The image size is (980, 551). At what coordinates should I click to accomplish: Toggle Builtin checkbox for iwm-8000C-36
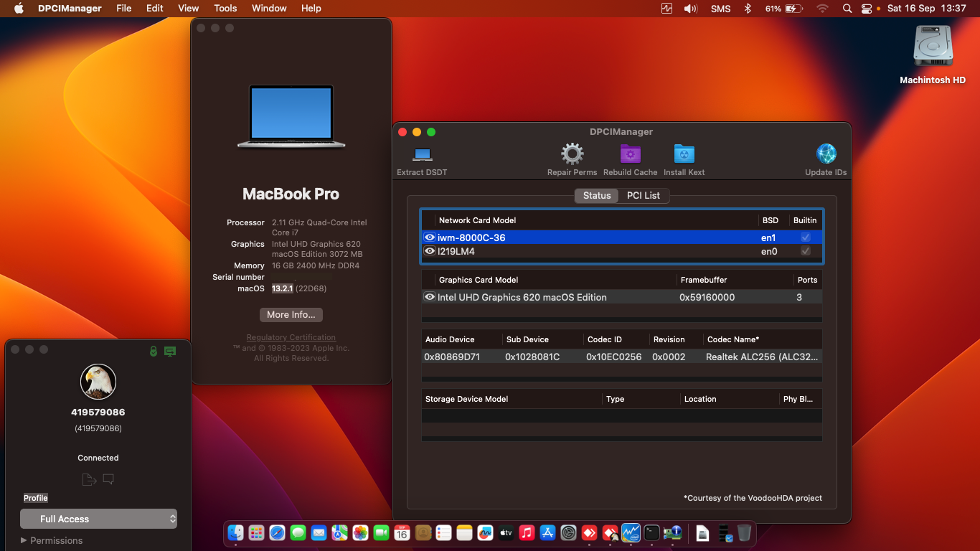pos(806,237)
